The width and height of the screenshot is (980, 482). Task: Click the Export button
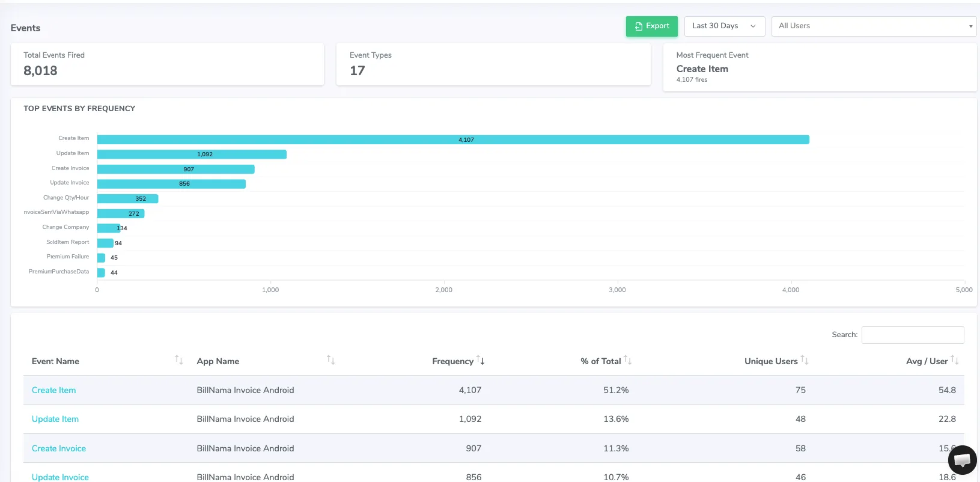click(651, 26)
